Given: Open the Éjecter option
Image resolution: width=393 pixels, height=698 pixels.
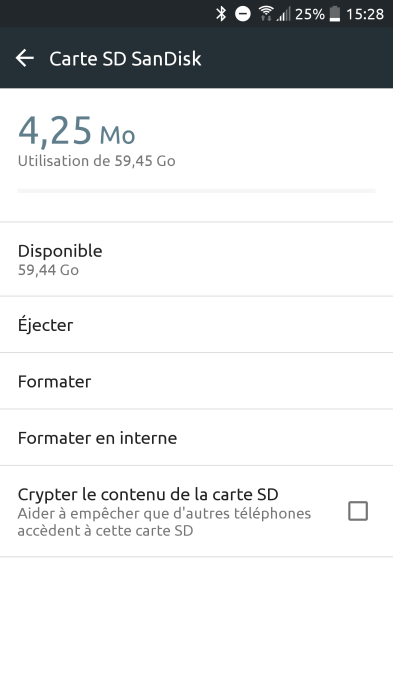Looking at the screenshot, I should pos(196,325).
